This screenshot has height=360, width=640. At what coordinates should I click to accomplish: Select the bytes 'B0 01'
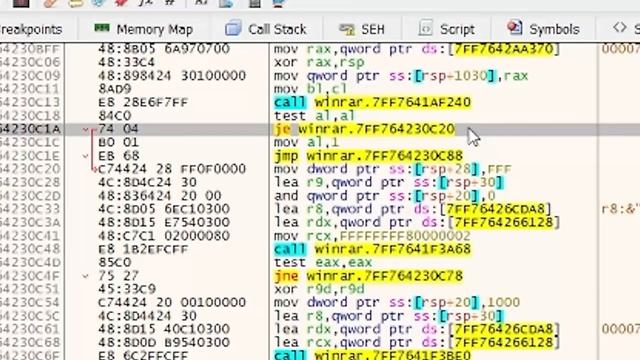click(118, 142)
